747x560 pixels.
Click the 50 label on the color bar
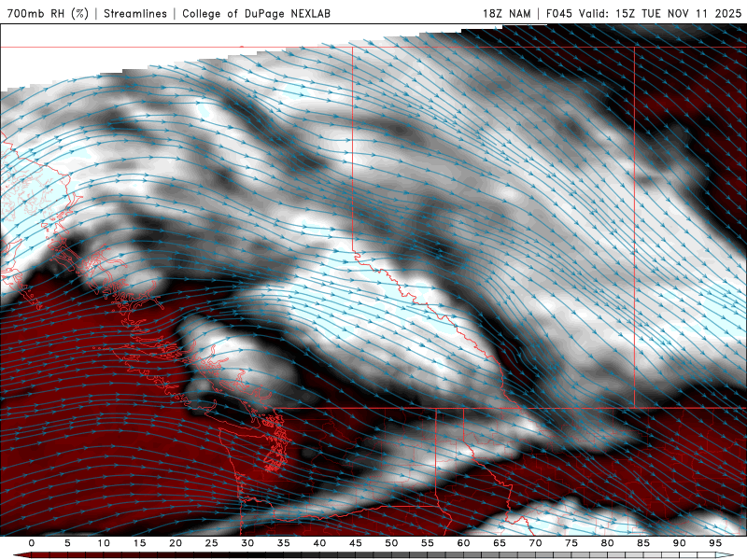tap(391, 543)
